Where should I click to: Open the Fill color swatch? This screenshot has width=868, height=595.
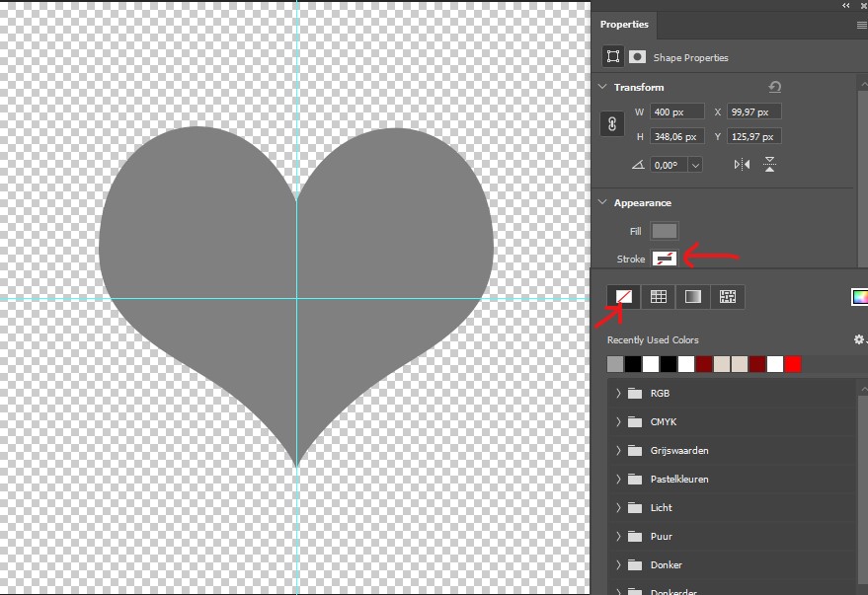[665, 231]
